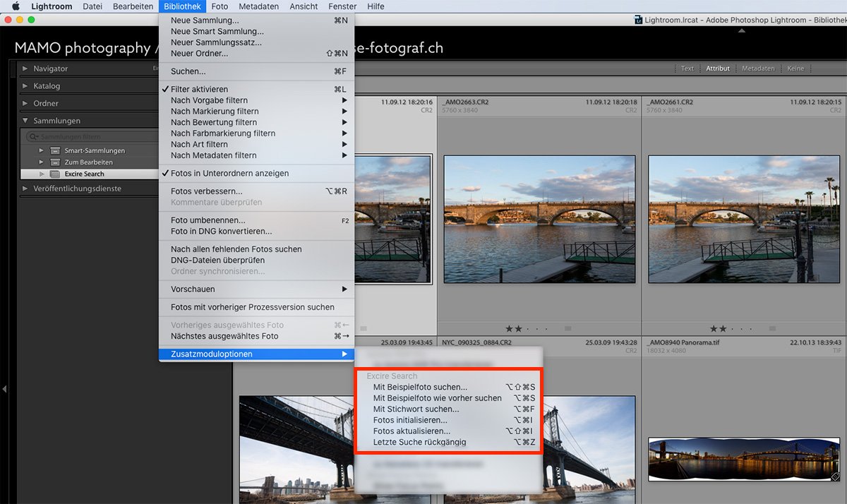
Task: Select the _AMO2663.CR2 bridge thumbnail
Action: click(539, 219)
